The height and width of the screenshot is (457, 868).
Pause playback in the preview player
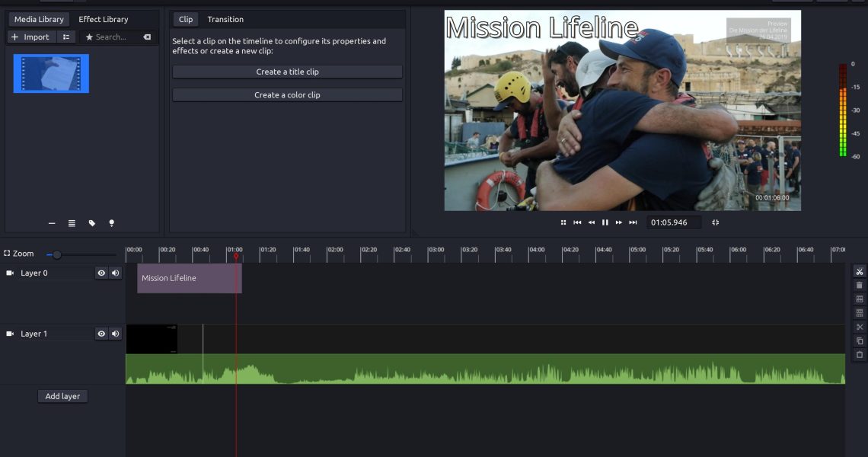(x=605, y=222)
